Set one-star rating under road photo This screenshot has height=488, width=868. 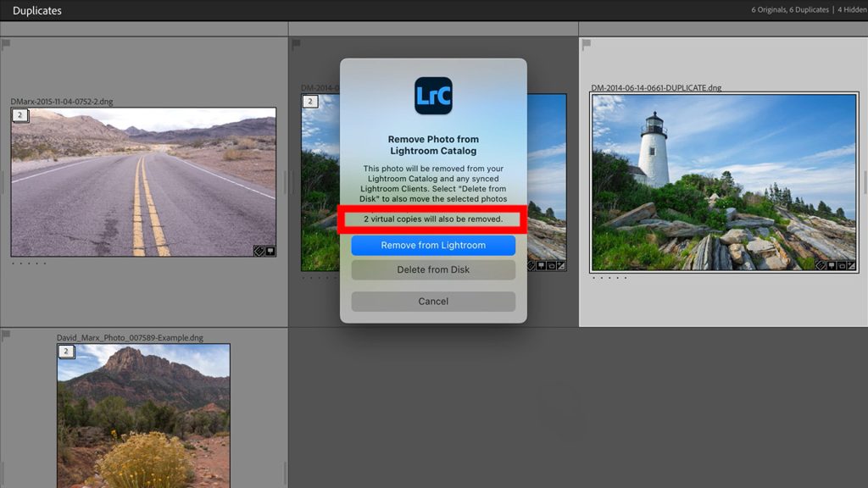[14, 263]
